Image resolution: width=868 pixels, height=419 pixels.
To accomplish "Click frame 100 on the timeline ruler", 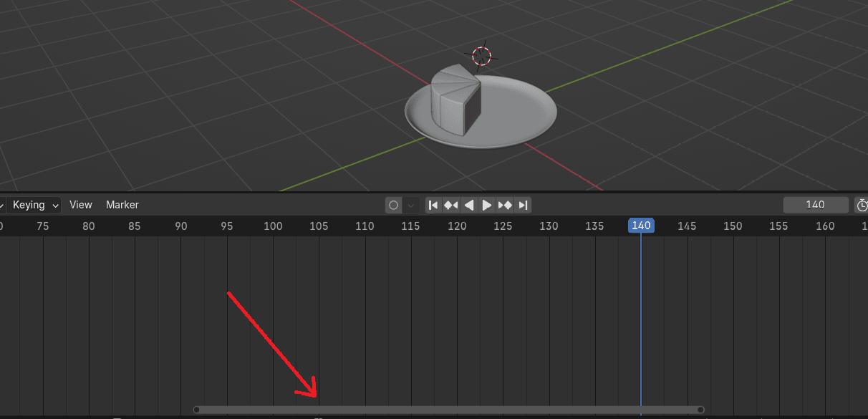I will click(x=273, y=226).
